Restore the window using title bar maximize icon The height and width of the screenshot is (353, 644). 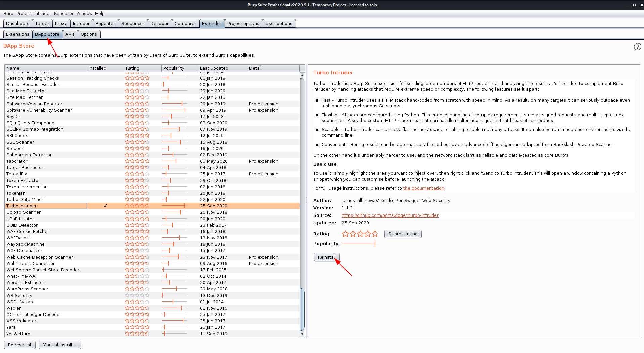coord(634,5)
